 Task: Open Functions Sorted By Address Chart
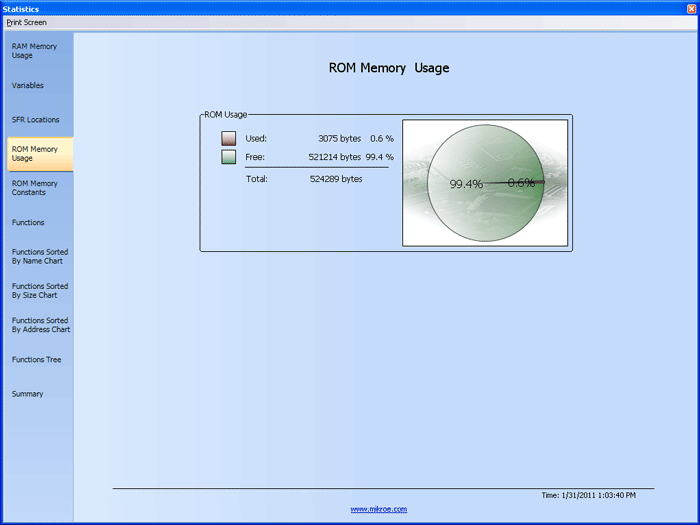pos(39,325)
